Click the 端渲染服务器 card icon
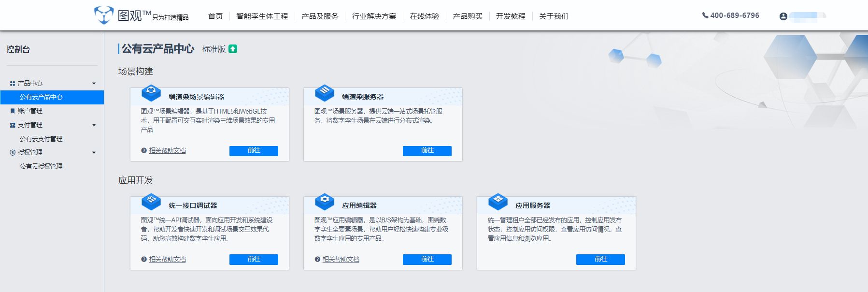The image size is (868, 292). [x=325, y=92]
